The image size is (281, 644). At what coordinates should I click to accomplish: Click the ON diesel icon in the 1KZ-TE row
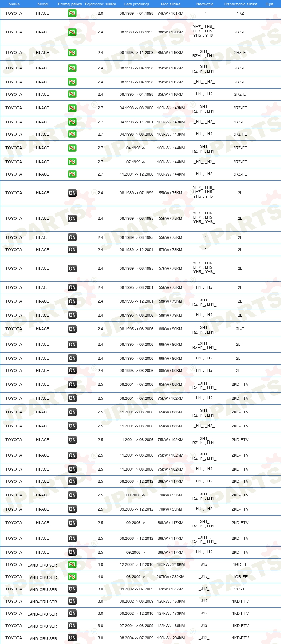point(72,589)
